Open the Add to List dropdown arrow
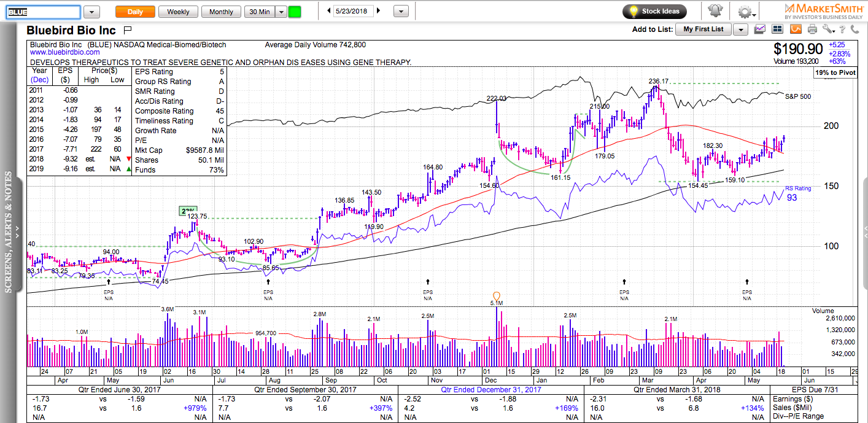868x423 pixels. 741,29
